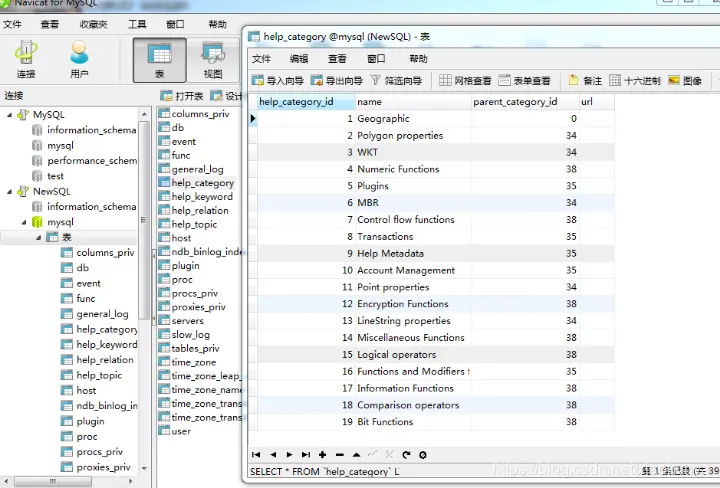
Task: Collapse the NewSQL connection tree node
Action: tap(10, 191)
